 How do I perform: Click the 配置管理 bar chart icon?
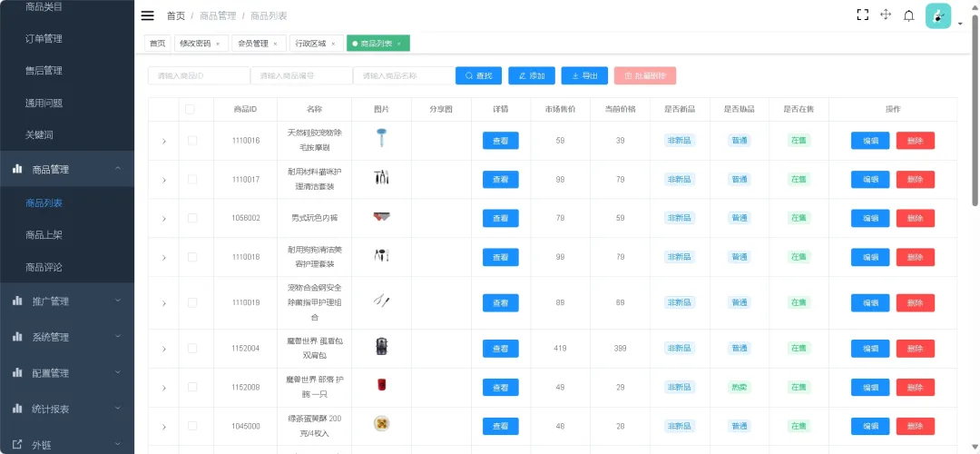pyautogui.click(x=17, y=372)
